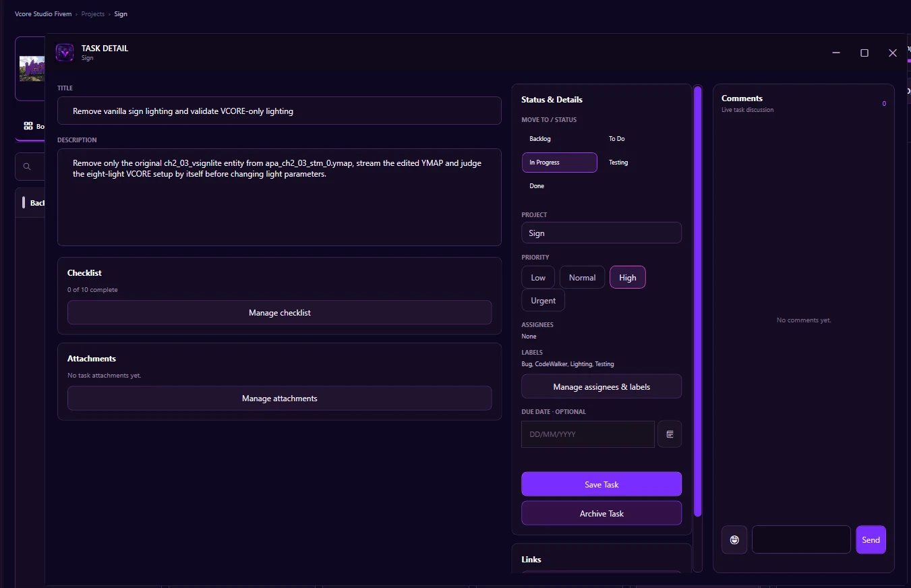The image size is (911, 588).
Task: Click the search magnifier icon behind the dialog
Action: point(27,167)
